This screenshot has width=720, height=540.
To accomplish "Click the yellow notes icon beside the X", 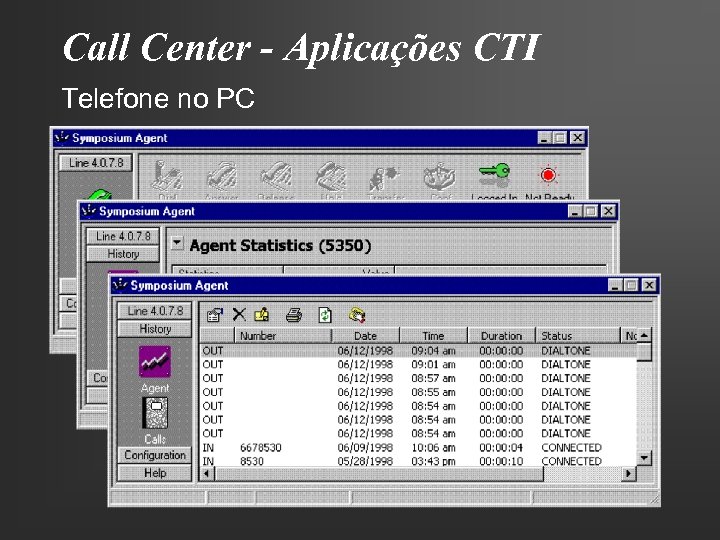I will click(x=262, y=315).
